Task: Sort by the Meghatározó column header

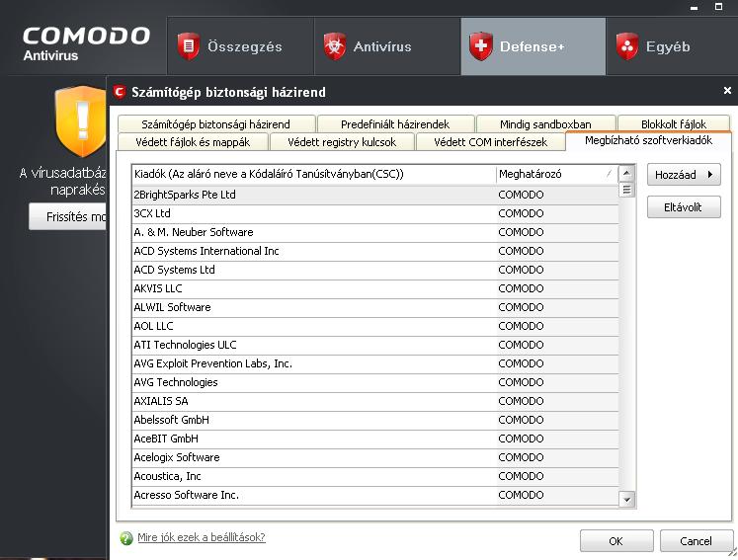Action: click(x=557, y=174)
